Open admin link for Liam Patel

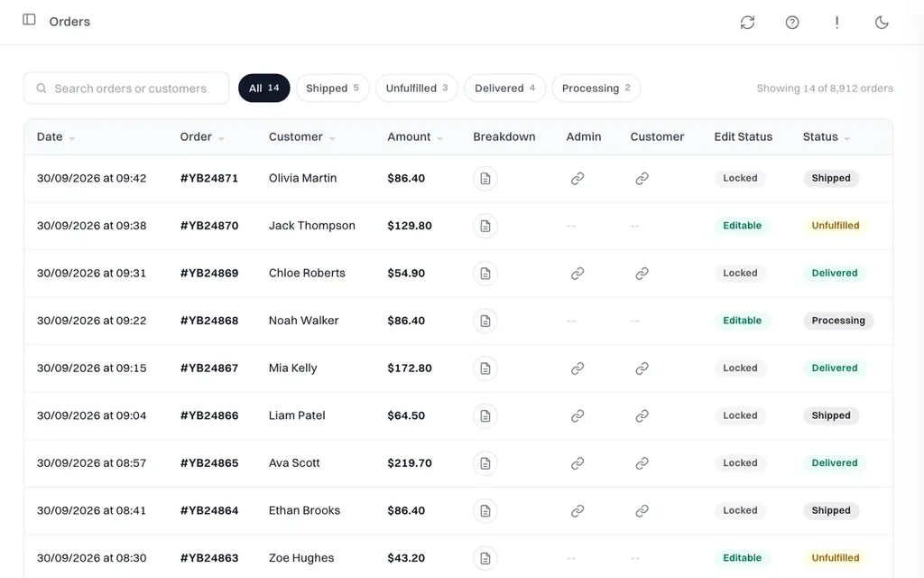(577, 415)
